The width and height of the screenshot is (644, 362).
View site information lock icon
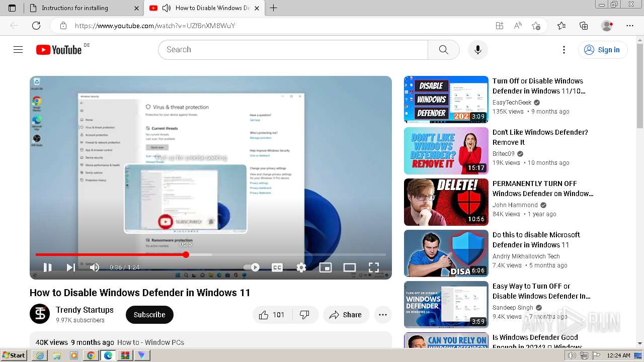point(63,26)
